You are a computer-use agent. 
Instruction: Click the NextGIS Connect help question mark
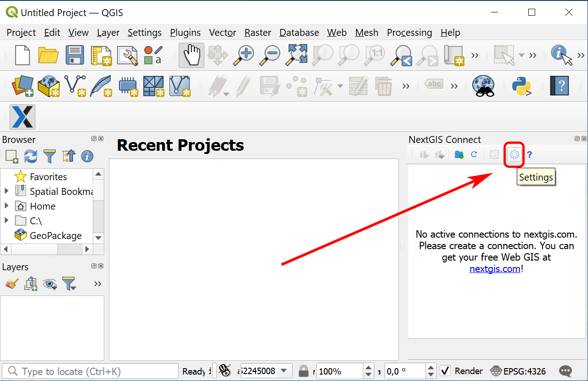530,155
